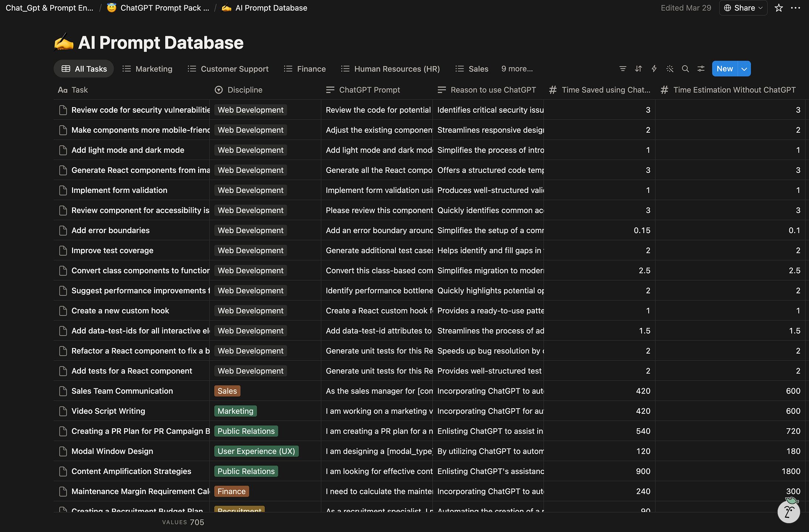Open automations lightning bolt icon
The image size is (809, 532).
pyautogui.click(x=654, y=69)
